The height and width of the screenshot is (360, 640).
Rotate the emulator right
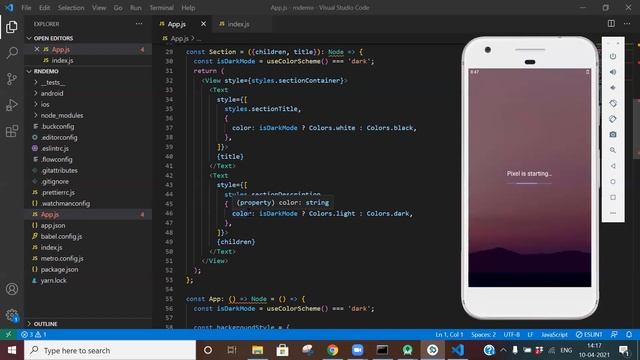coord(613,119)
